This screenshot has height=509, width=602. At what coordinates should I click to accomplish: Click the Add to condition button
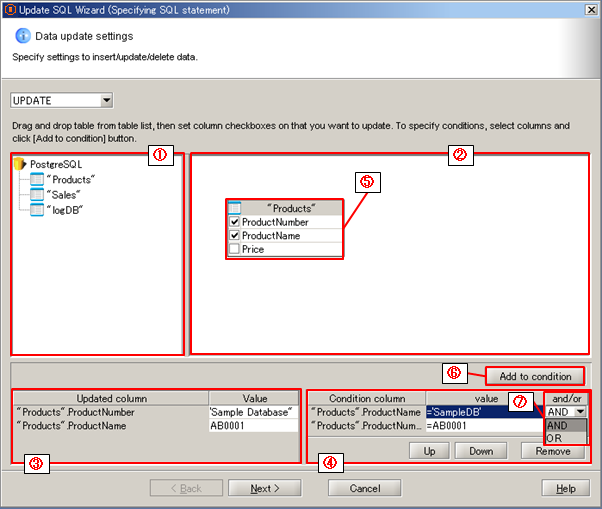(x=535, y=376)
